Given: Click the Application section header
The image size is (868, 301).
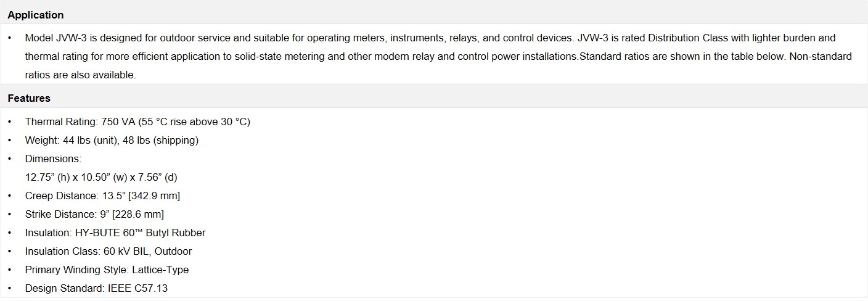Looking at the screenshot, I should pyautogui.click(x=36, y=15).
